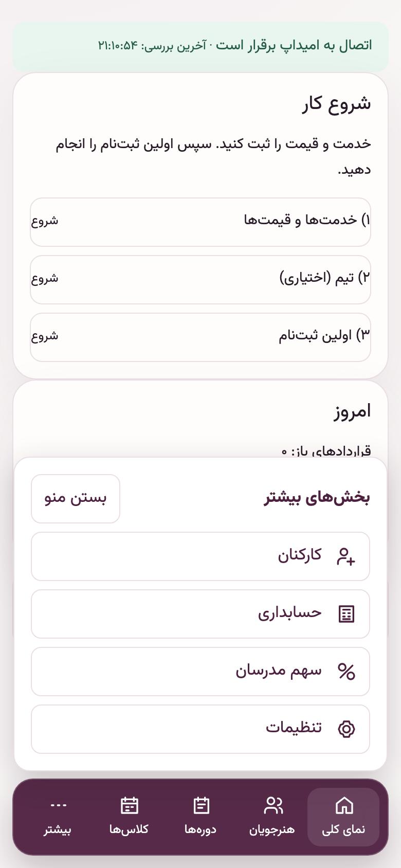Click the percent icon beside سهم مدرسان
Viewport: 401px width, 868px height.
346,672
